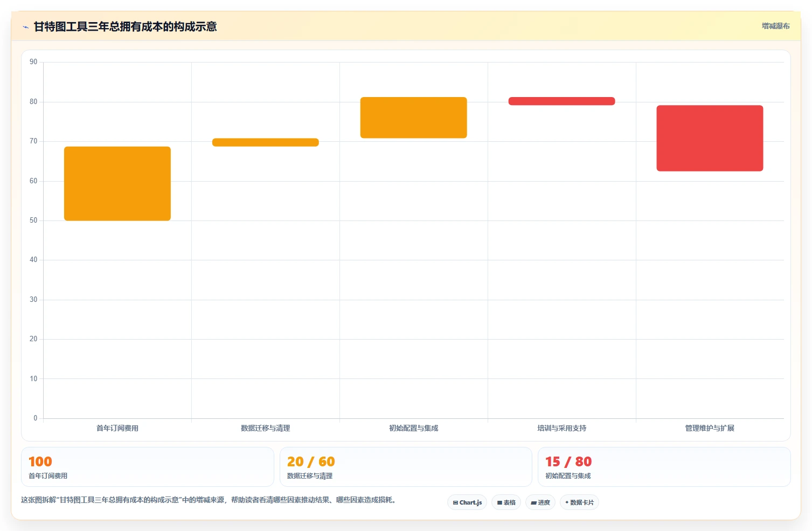Click the 数据卡片 chip

click(x=579, y=502)
